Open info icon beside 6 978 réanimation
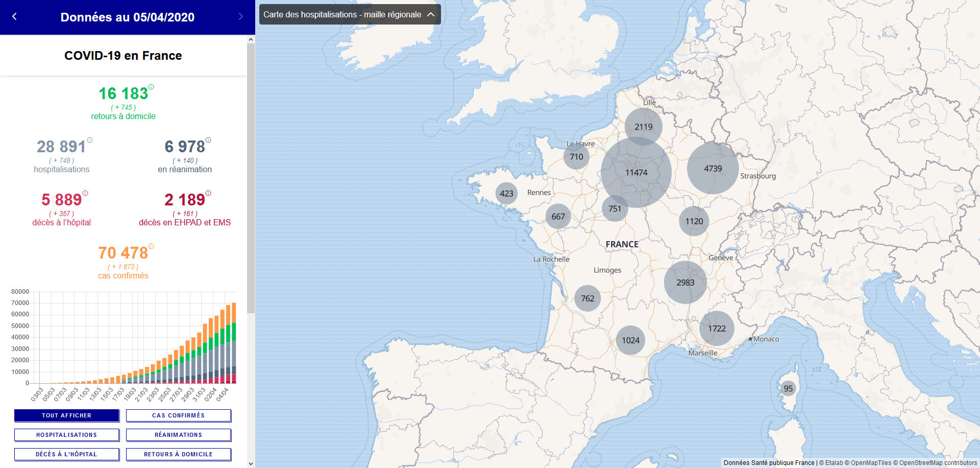This screenshot has width=980, height=468. (208, 140)
